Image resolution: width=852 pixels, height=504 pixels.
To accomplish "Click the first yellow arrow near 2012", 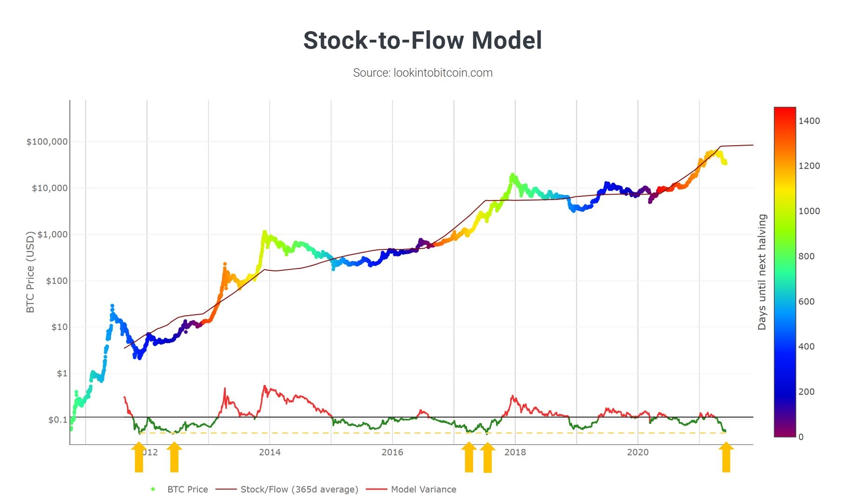I will pos(139,457).
